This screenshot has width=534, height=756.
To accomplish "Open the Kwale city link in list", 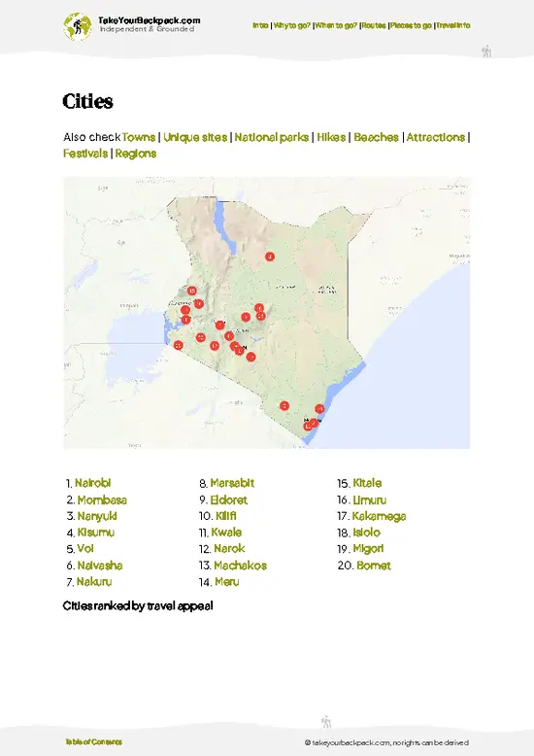I will pos(226,533).
